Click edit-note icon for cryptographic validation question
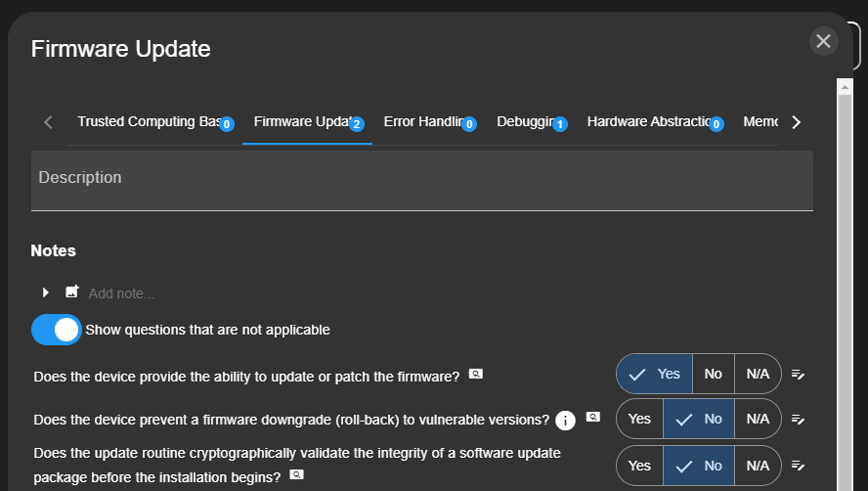This screenshot has width=868, height=491. tap(798, 466)
